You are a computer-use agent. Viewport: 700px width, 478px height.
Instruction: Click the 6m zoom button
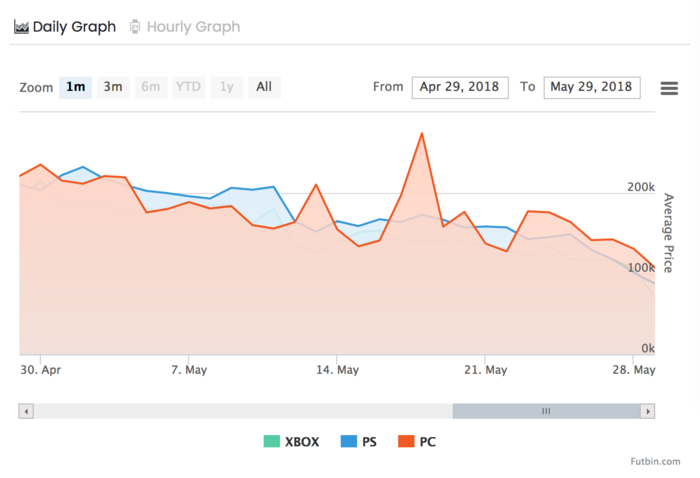pyautogui.click(x=150, y=87)
